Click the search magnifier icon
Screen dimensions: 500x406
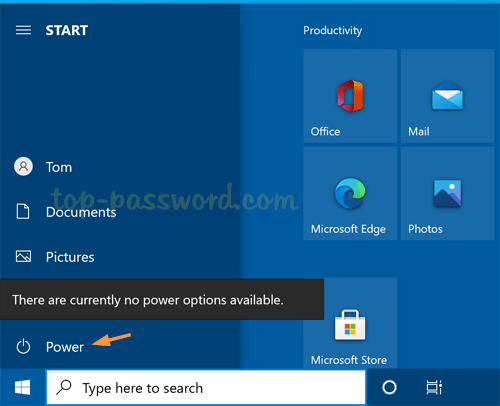click(64, 387)
